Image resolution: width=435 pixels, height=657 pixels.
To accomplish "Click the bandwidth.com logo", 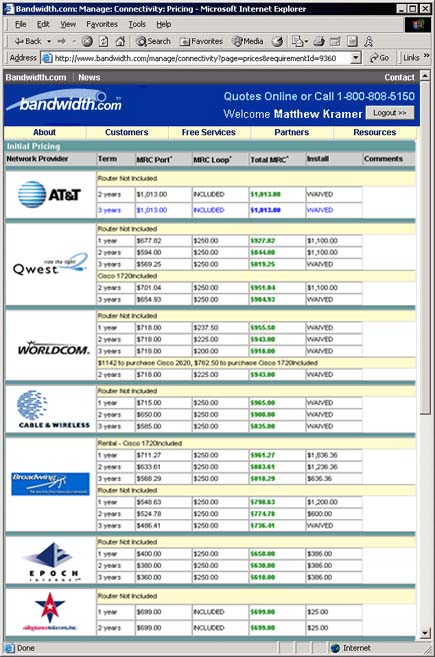I will [65, 102].
